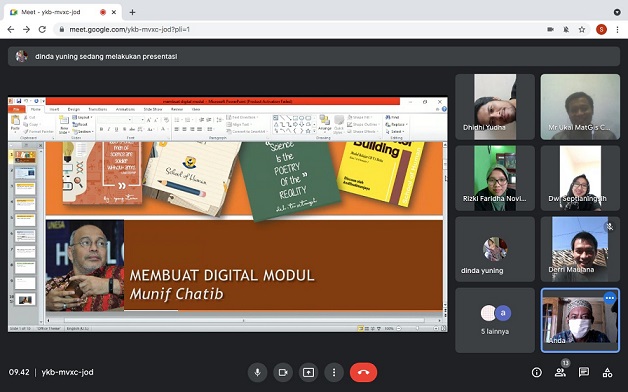Image resolution: width=628 pixels, height=392 pixels.
Task: Click the blue three-dot button on Anda tile
Action: pos(610,298)
